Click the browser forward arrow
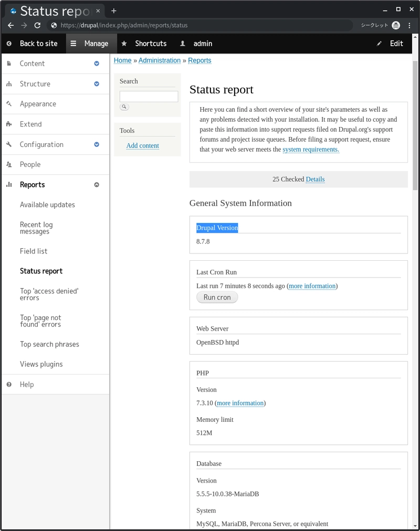This screenshot has width=420, height=531. 24,25
